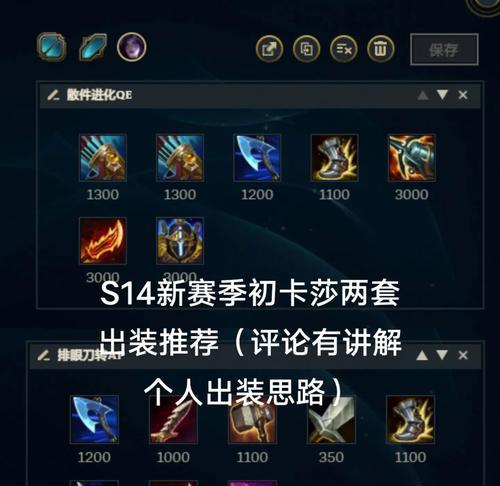Viewport: 500px width, 486px height.
Task: Move 散件进化QE block up
Action: point(423,95)
